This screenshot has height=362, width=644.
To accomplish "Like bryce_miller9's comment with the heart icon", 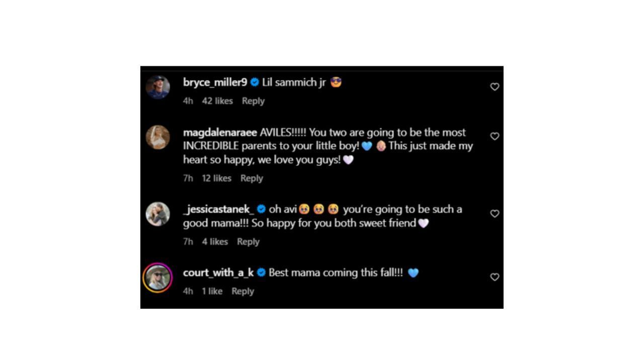I will (x=495, y=86).
